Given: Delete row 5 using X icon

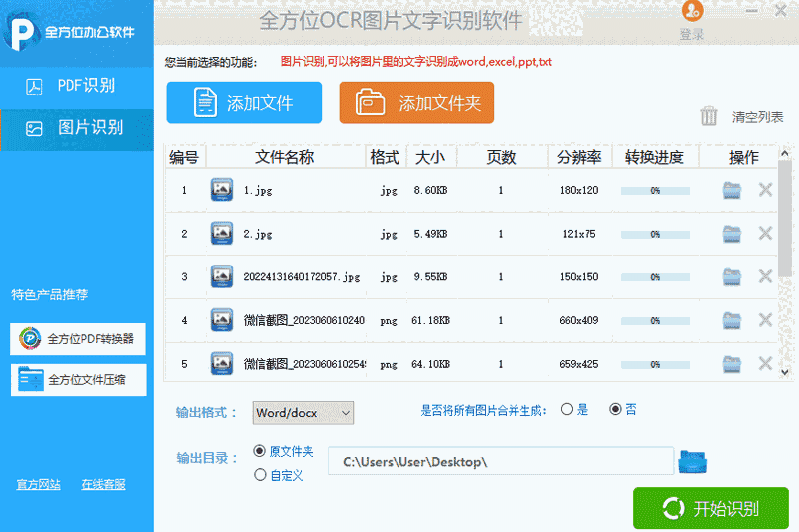Looking at the screenshot, I should point(765,364).
